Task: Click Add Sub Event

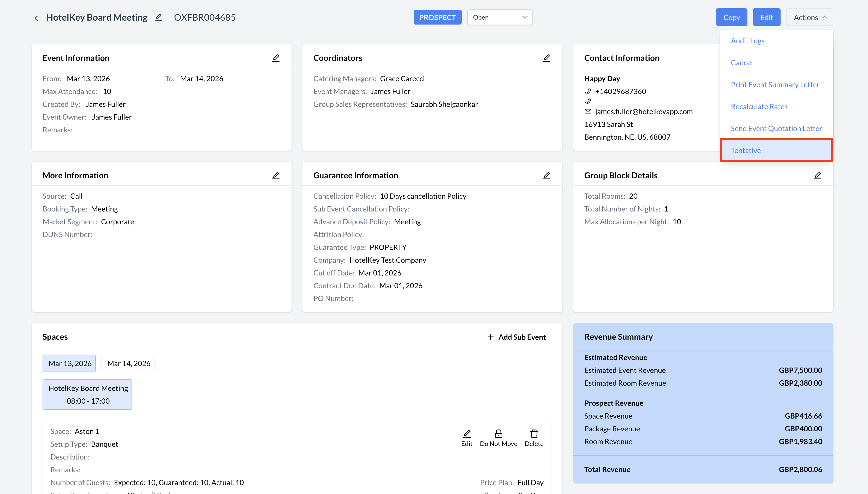Action: click(x=516, y=337)
